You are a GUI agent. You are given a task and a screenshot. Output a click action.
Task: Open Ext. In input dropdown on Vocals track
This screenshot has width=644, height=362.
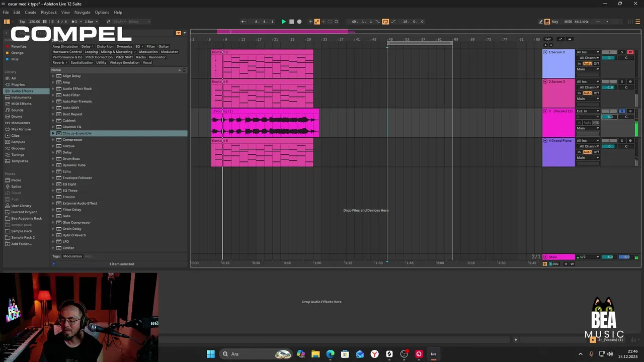(588, 111)
